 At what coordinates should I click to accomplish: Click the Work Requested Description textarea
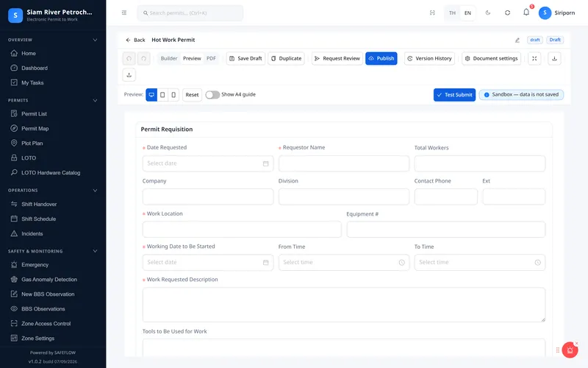tap(343, 305)
